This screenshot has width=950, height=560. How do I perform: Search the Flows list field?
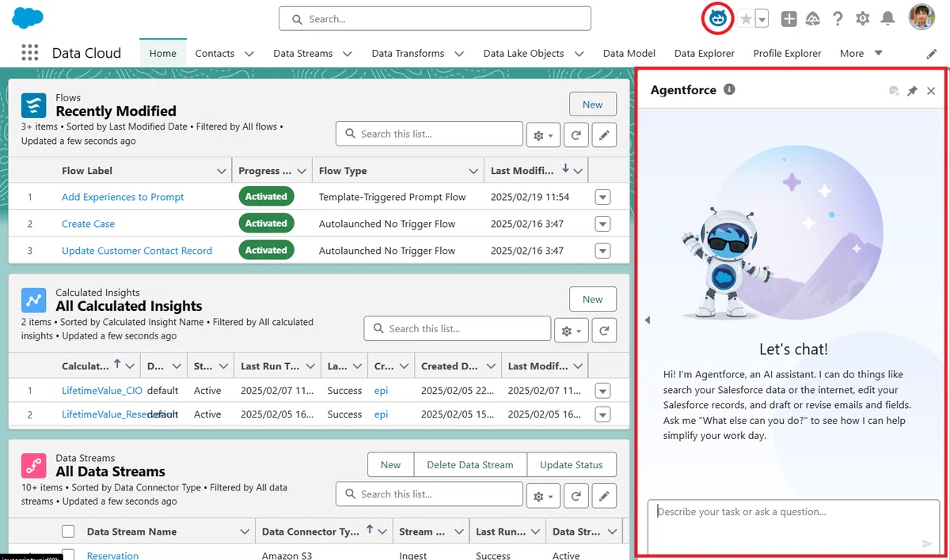(429, 134)
